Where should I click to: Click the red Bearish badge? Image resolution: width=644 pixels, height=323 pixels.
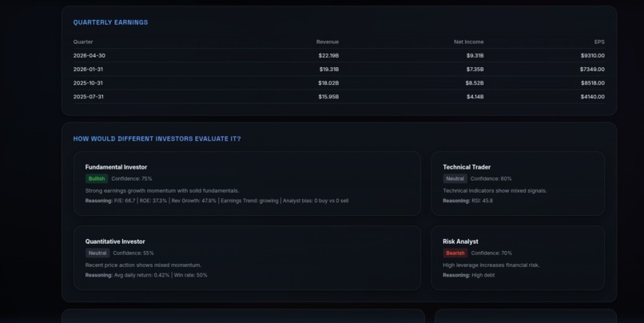click(455, 253)
